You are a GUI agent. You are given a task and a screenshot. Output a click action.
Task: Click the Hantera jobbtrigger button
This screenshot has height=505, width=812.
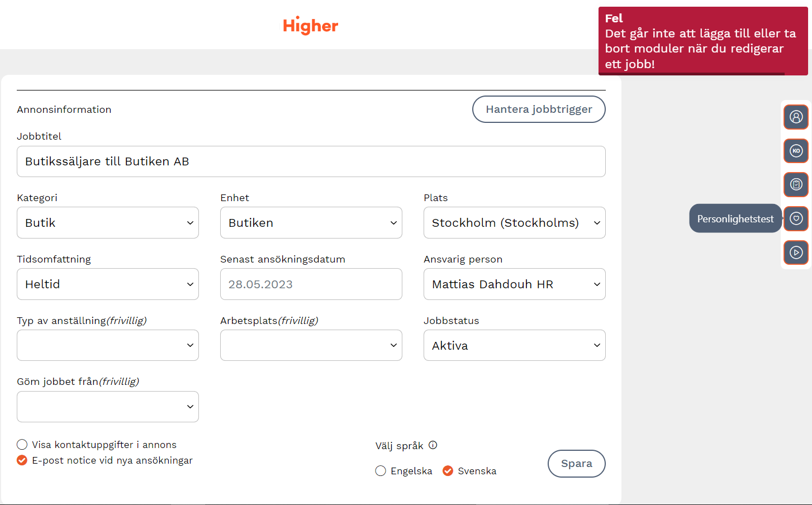tap(538, 109)
